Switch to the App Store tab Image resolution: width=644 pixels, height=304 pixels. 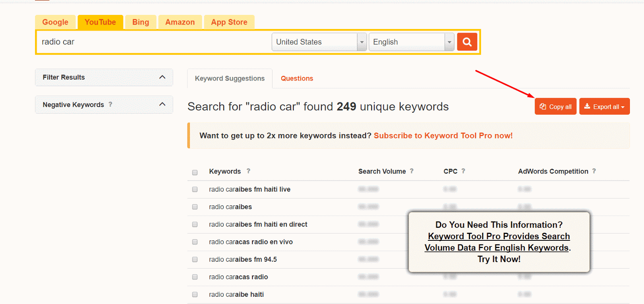click(x=229, y=22)
